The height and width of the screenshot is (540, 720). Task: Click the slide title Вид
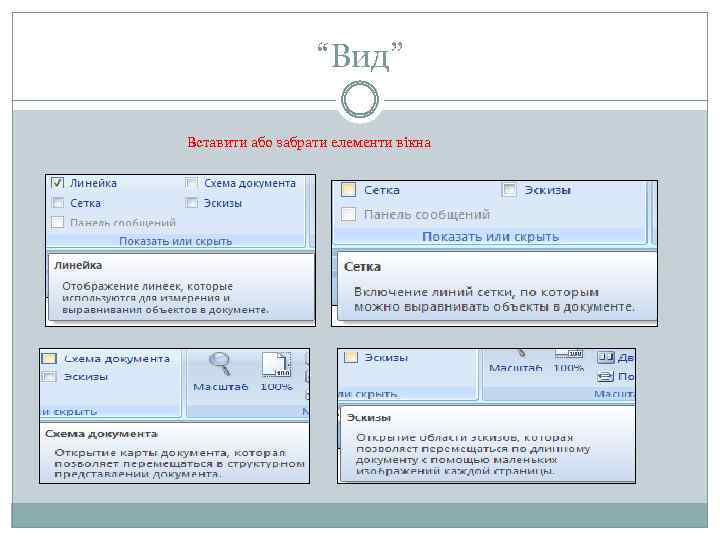point(360,56)
